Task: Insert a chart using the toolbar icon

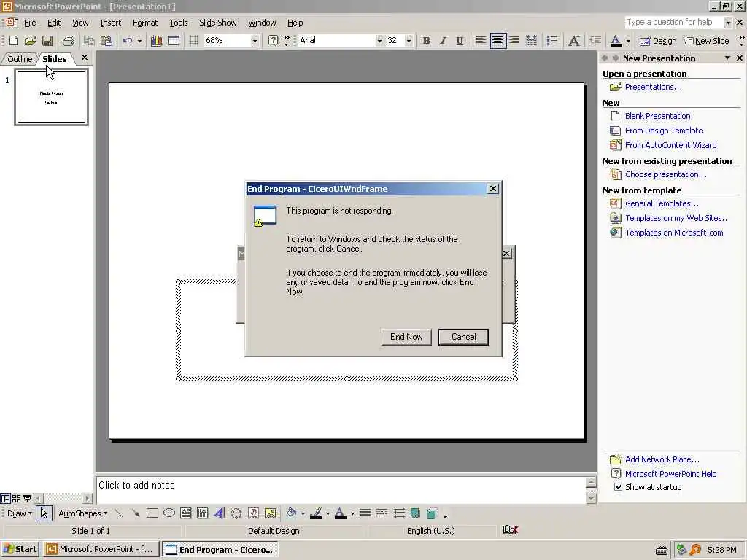Action: coord(156,41)
